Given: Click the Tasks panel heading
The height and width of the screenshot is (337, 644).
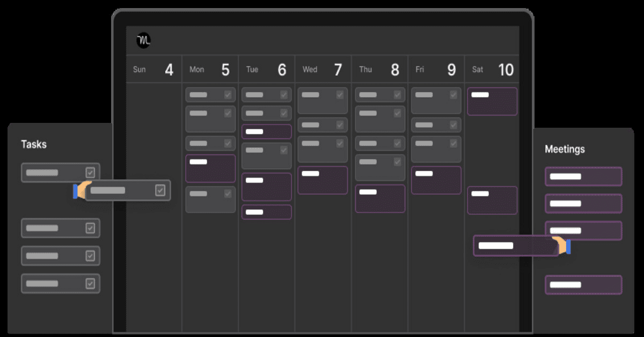Looking at the screenshot, I should coord(34,144).
